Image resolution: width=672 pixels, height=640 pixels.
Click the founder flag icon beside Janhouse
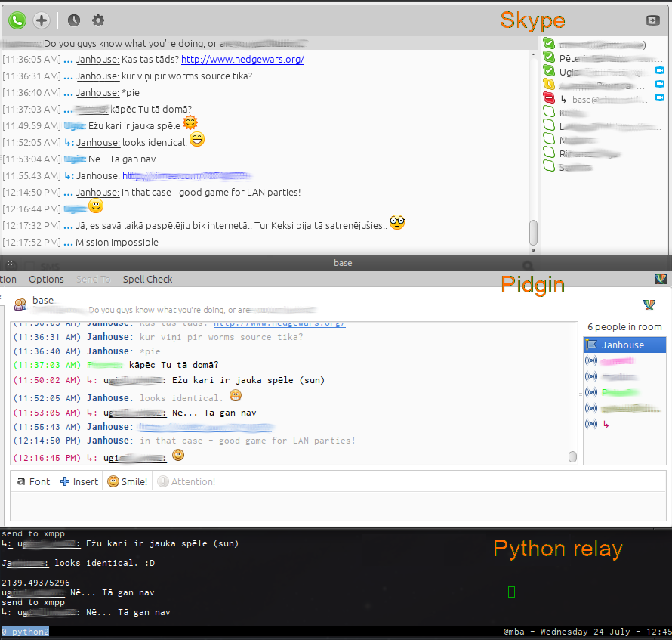591,345
